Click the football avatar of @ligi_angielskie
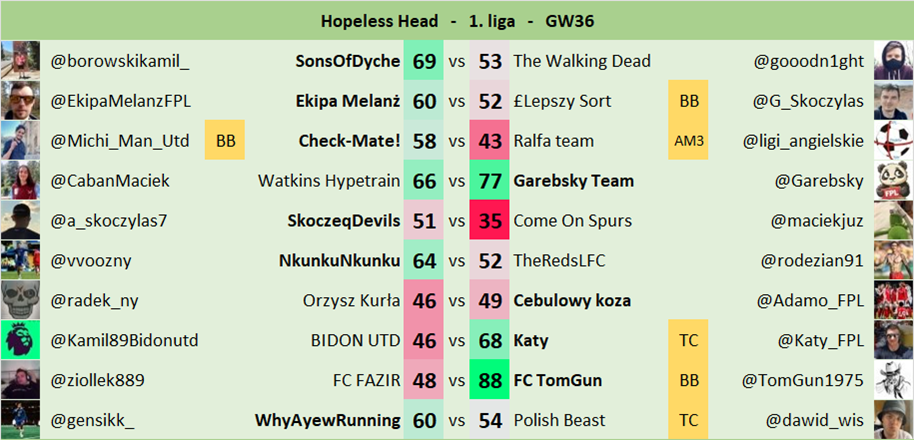Screen dimensions: 914x440 (x=894, y=140)
